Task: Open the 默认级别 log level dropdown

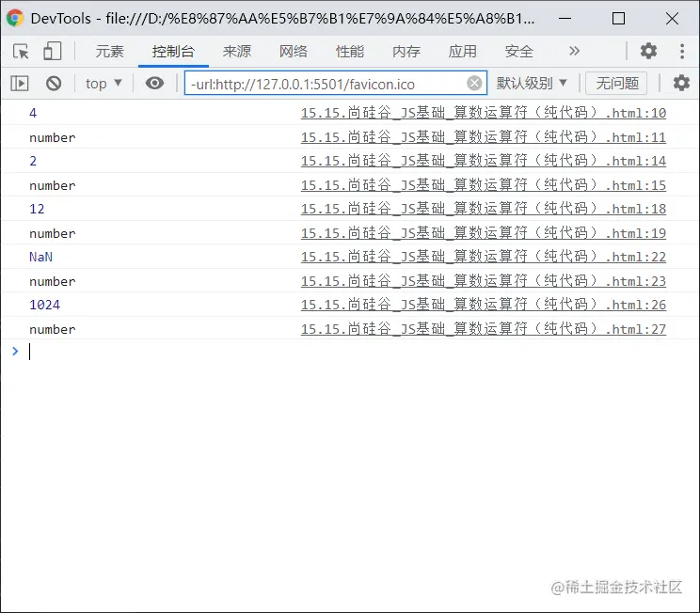Action: [532, 84]
